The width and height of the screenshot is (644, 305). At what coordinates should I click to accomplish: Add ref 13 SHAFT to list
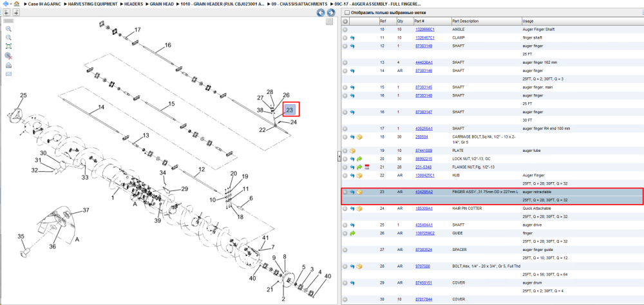[345, 62]
